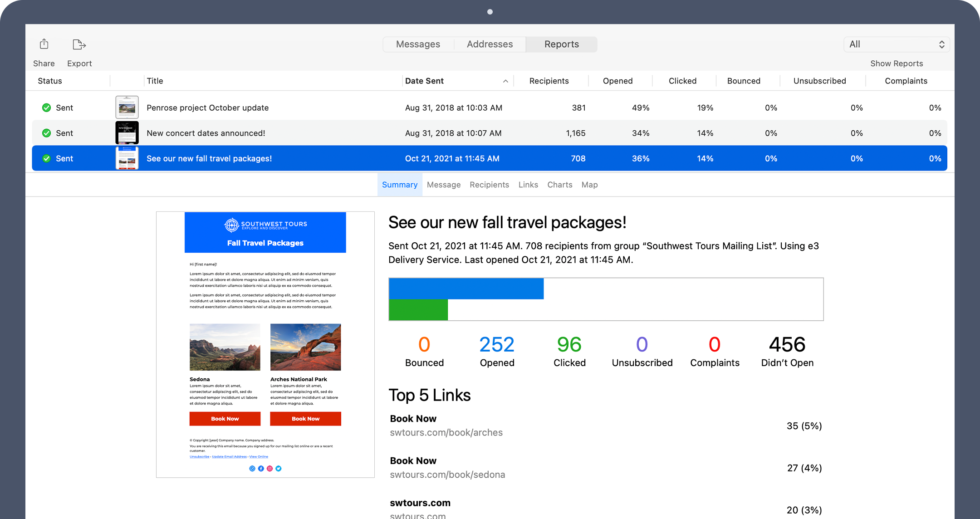The image size is (980, 519).
Task: Click the fall travel packages email thumbnail preview
Action: 127,158
